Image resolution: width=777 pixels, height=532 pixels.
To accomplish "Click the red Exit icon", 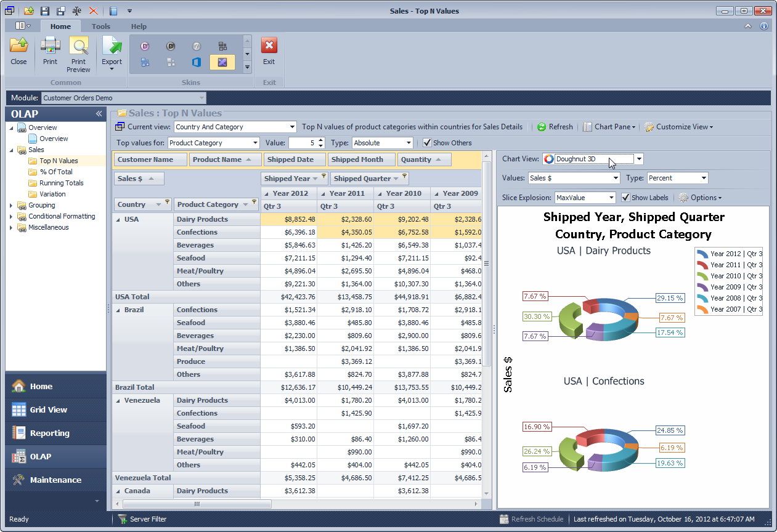I will tap(269, 46).
